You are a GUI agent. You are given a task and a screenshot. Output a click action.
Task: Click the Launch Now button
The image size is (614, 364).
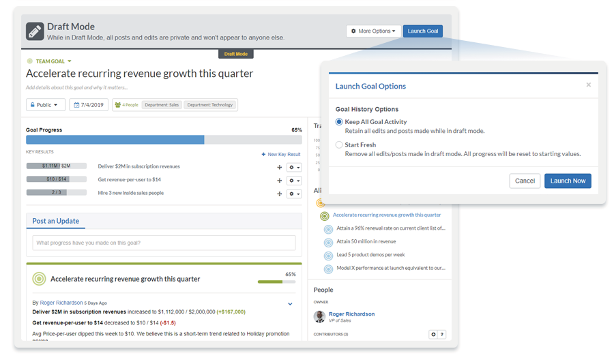point(568,181)
